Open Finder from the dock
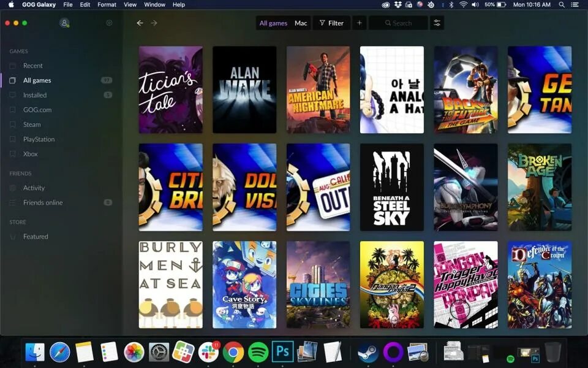Screen dimensions: 588x368 coord(35,352)
